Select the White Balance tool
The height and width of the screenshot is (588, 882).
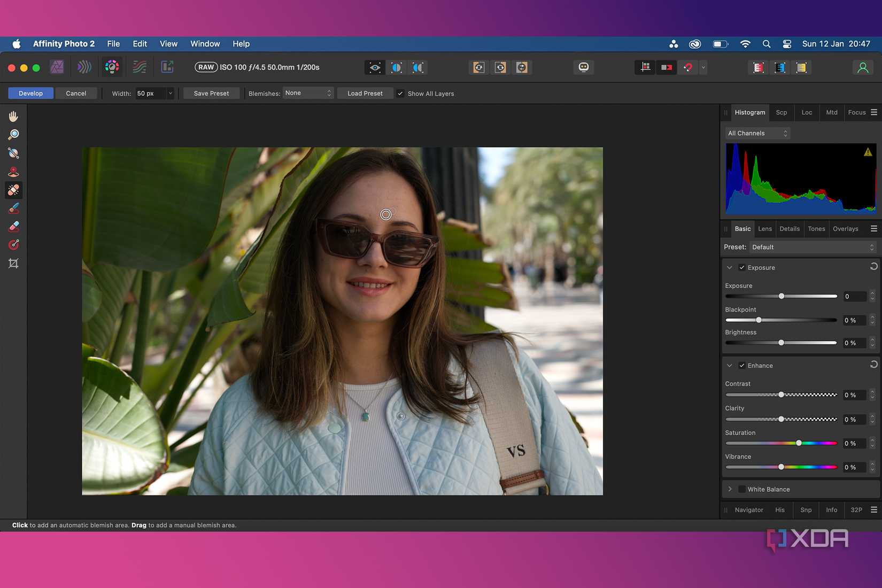point(13,153)
